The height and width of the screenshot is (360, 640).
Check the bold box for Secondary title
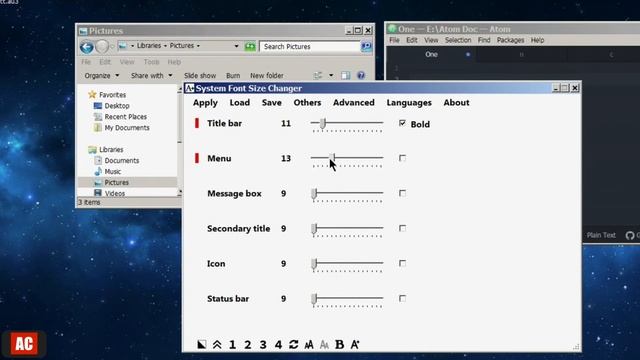(402, 228)
